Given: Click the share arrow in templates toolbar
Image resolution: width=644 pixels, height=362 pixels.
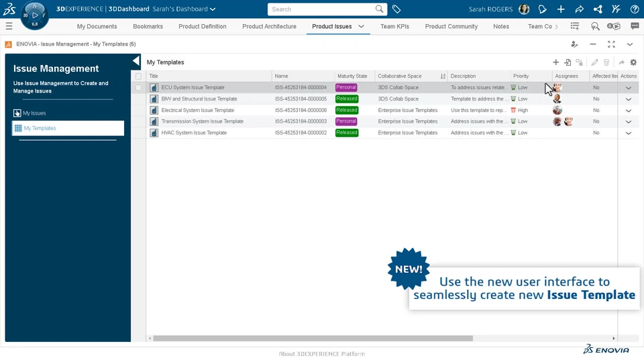Looking at the screenshot, I should pyautogui.click(x=621, y=62).
